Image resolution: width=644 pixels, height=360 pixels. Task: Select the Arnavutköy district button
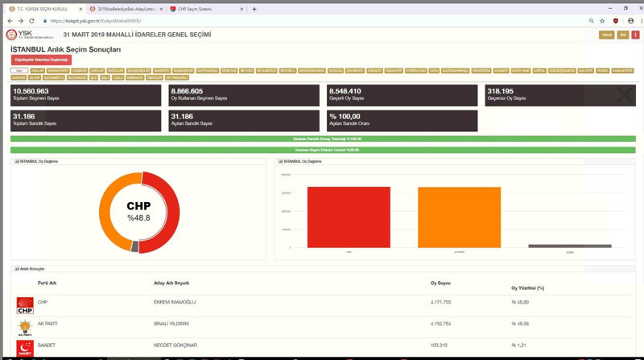coord(58,71)
